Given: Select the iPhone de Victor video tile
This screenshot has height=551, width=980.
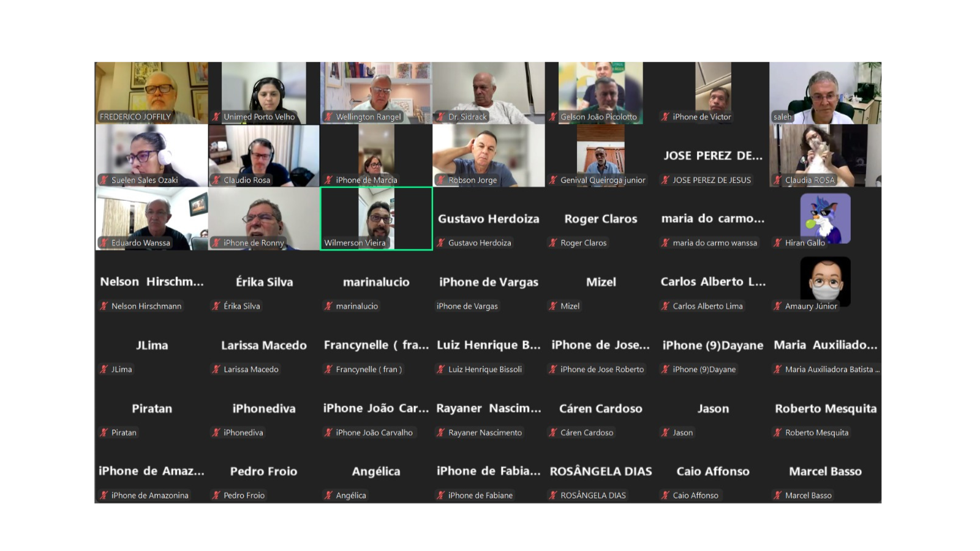Looking at the screenshot, I should [x=713, y=93].
